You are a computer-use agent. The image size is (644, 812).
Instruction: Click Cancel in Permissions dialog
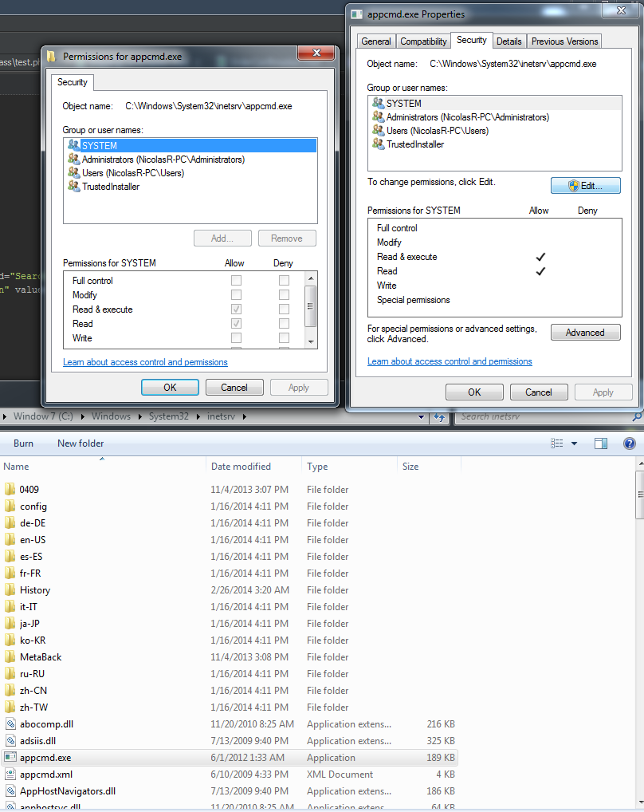(234, 388)
